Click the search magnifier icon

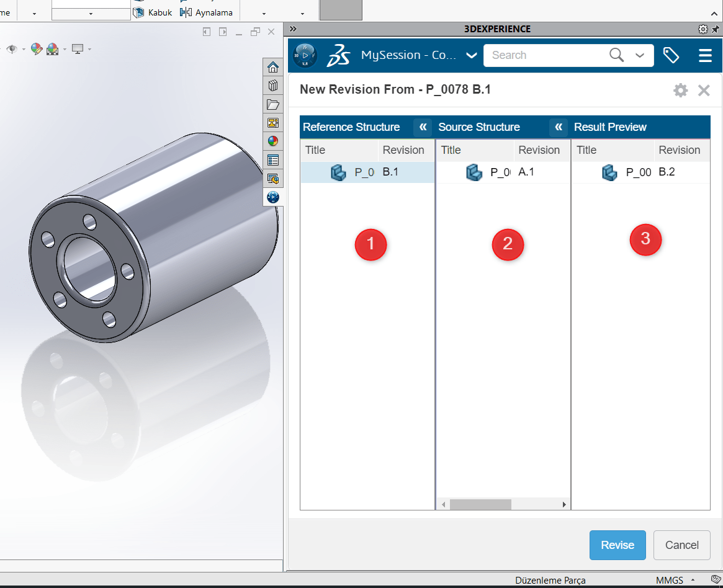616,55
